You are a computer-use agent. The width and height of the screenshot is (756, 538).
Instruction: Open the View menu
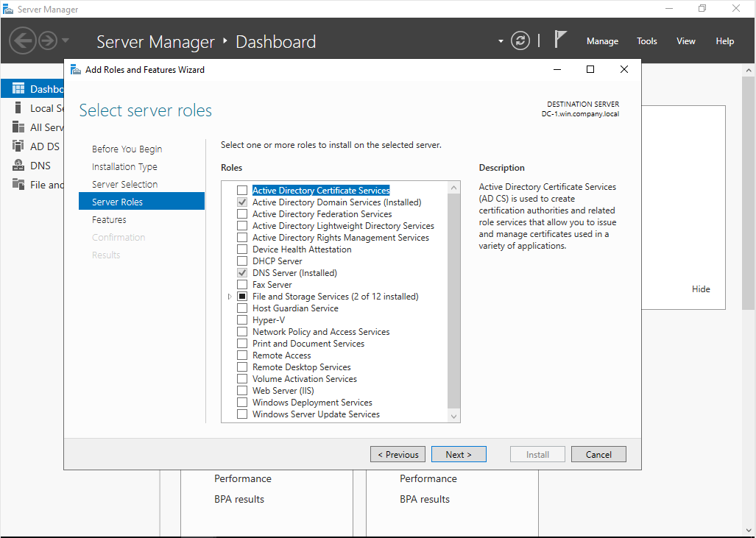pyautogui.click(x=685, y=41)
